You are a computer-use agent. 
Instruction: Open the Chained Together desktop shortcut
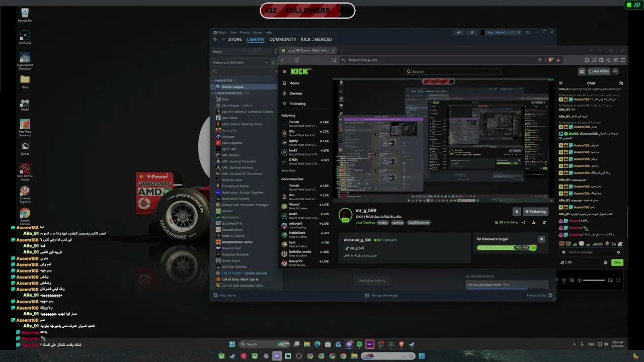[x=25, y=193]
